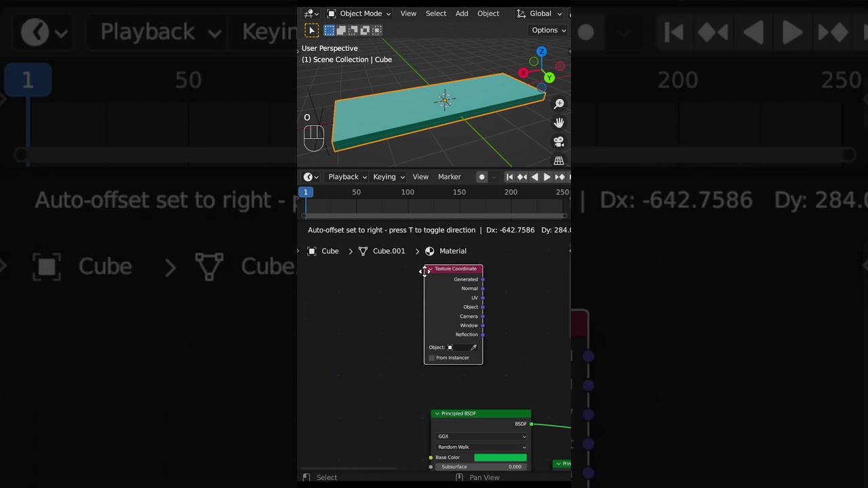
Task: Play the animation forward
Action: click(547, 177)
